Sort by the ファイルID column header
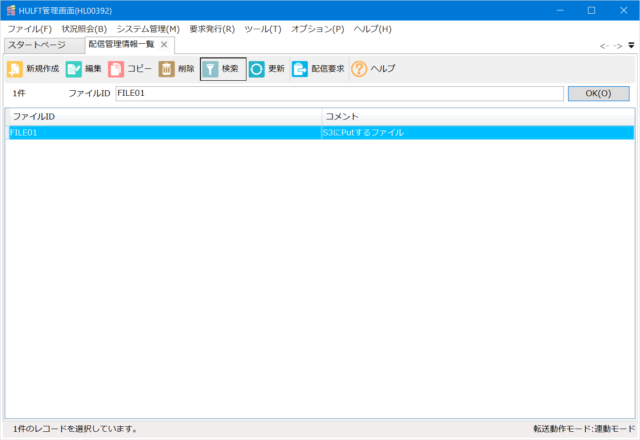 tap(165, 117)
